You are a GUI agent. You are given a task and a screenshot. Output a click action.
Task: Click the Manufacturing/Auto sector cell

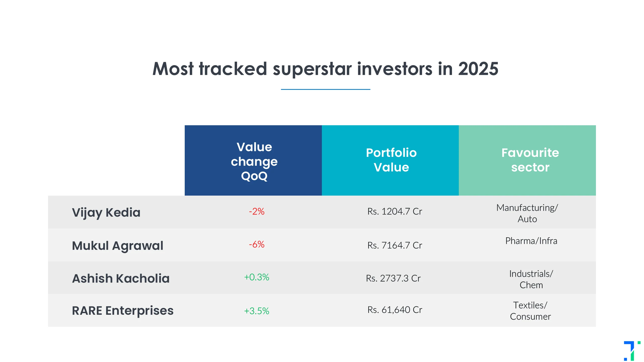point(527,213)
